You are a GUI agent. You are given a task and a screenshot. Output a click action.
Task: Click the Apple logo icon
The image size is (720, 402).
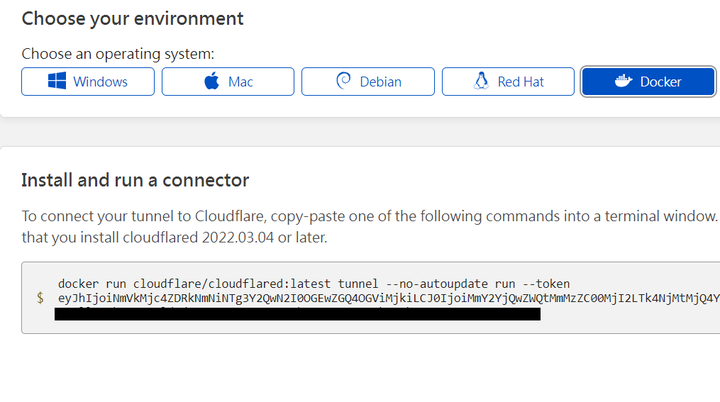click(x=212, y=81)
